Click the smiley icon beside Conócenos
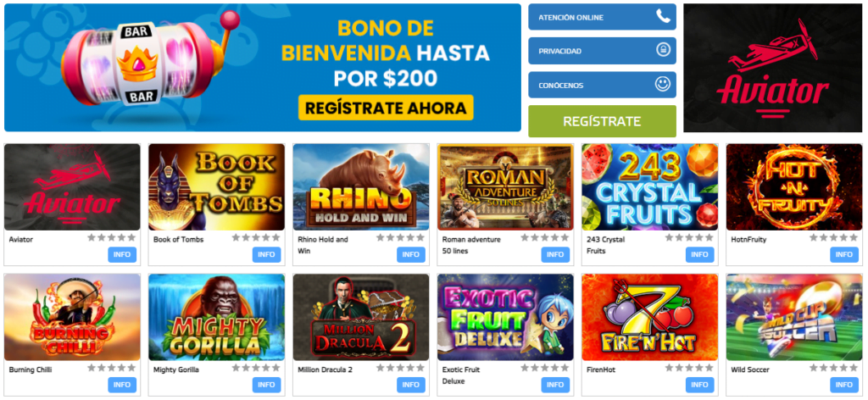The width and height of the screenshot is (868, 400). (663, 85)
